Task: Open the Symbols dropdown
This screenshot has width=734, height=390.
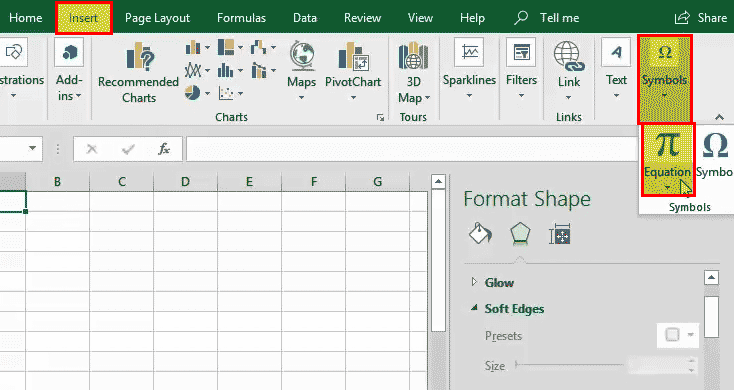Action: tap(664, 79)
